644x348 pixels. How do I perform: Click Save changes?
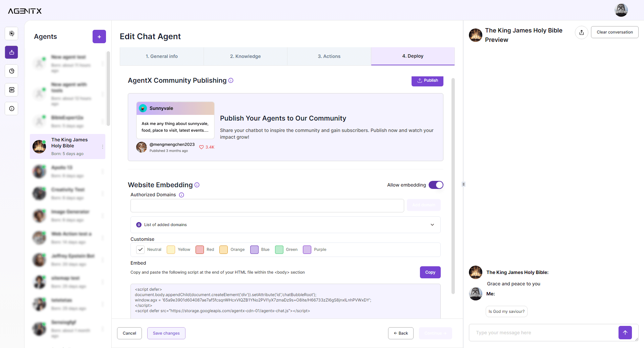[x=166, y=333]
